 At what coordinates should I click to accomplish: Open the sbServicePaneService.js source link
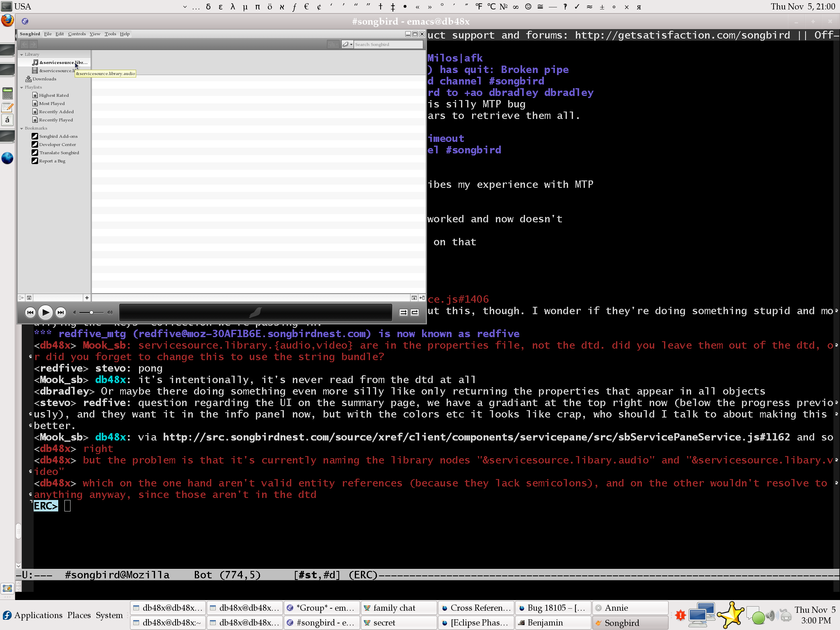point(477,437)
